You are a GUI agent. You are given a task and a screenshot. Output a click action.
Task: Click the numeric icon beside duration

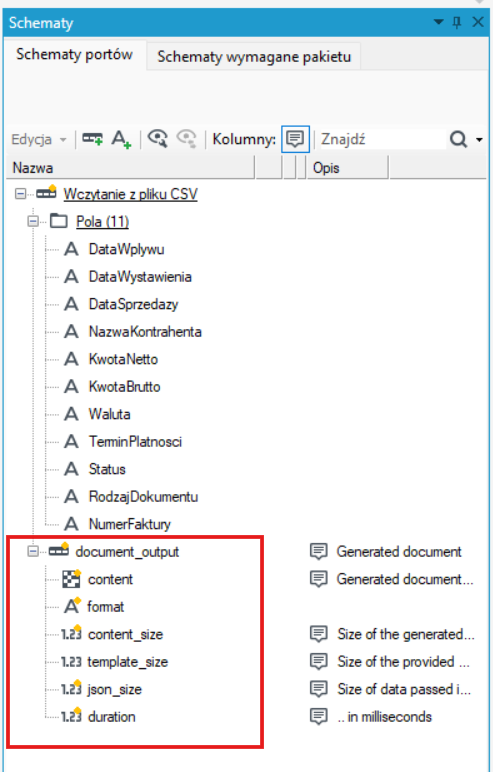click(71, 716)
